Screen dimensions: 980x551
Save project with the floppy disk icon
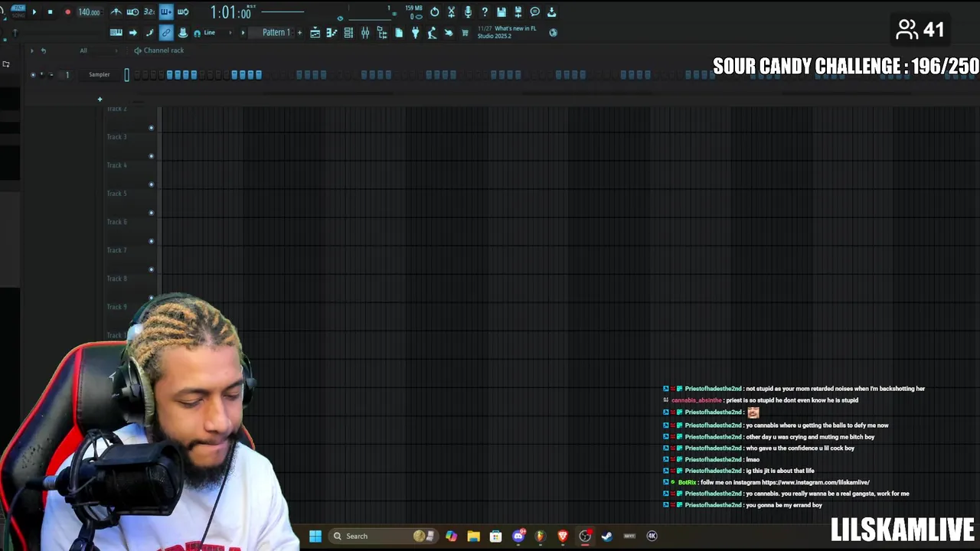[x=501, y=12]
